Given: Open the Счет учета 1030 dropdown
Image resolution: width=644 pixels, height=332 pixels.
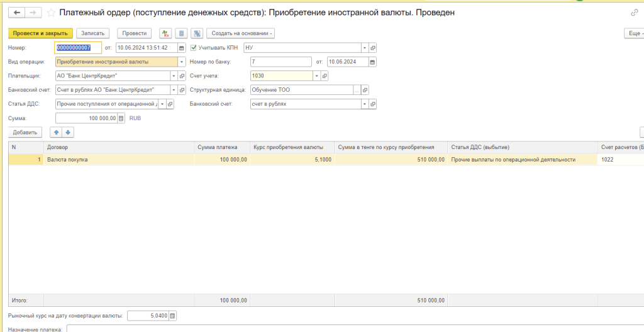Looking at the screenshot, I should 316,75.
